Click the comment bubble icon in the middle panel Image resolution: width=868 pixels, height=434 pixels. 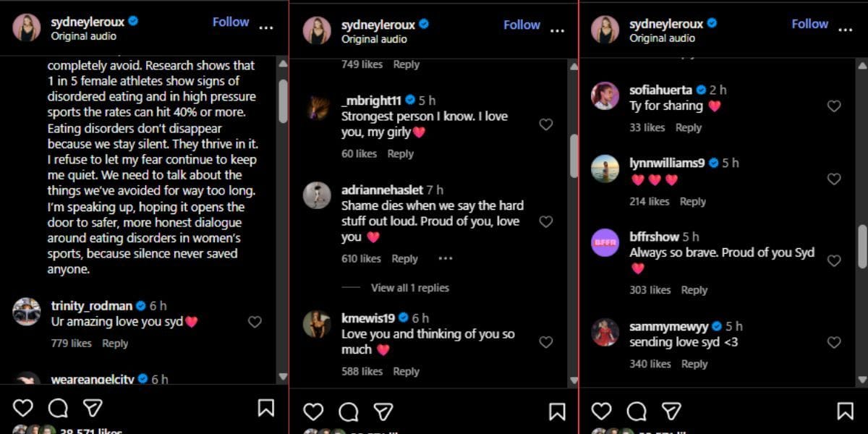coord(349,411)
